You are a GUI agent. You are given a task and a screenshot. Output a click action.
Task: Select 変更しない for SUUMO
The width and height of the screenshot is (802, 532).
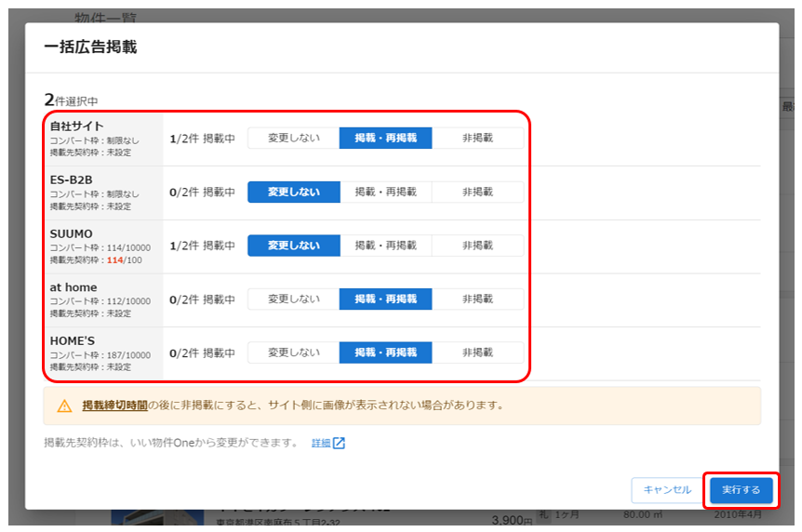(294, 246)
